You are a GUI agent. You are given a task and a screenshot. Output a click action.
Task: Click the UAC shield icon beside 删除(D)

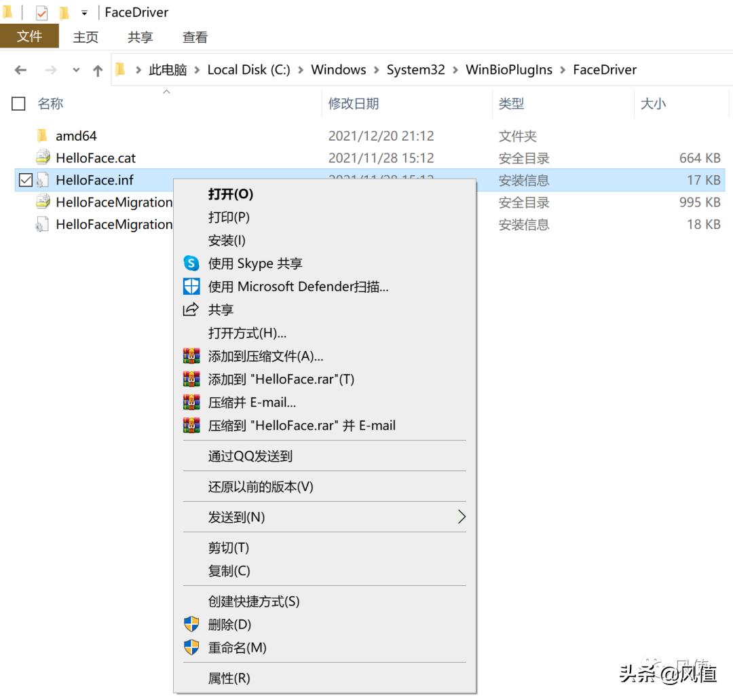pos(192,625)
